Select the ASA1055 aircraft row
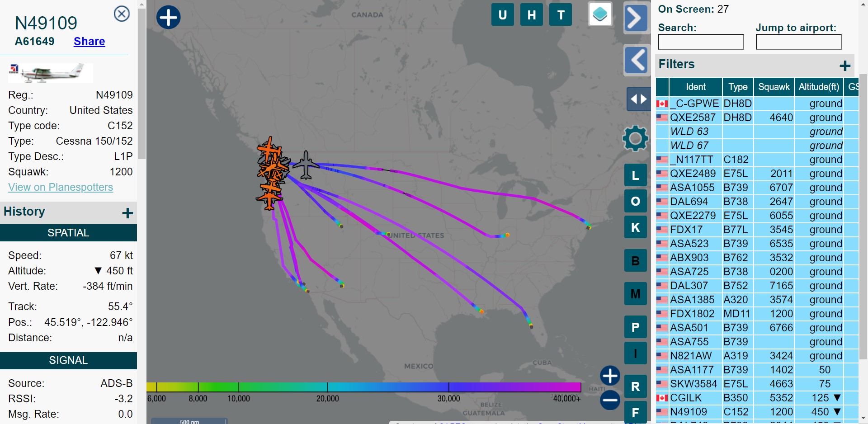 pos(757,188)
